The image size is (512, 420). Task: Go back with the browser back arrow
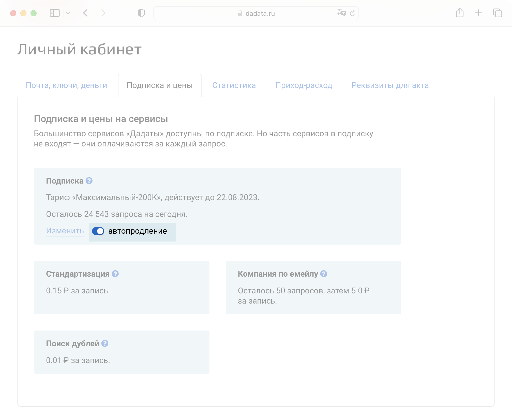click(x=86, y=13)
